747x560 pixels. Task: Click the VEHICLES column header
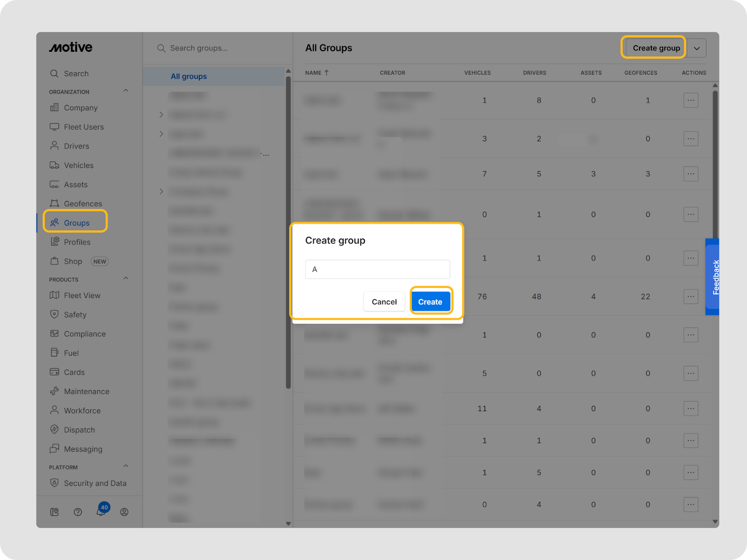[478, 73]
